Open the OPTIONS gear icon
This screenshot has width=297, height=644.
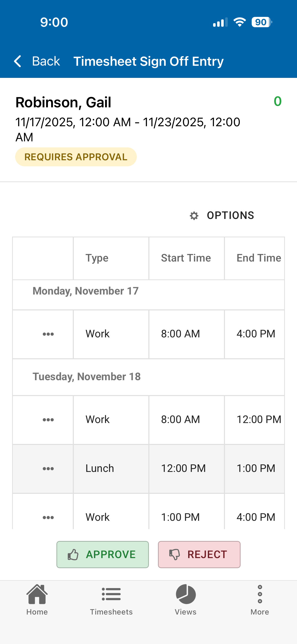pos(194,216)
